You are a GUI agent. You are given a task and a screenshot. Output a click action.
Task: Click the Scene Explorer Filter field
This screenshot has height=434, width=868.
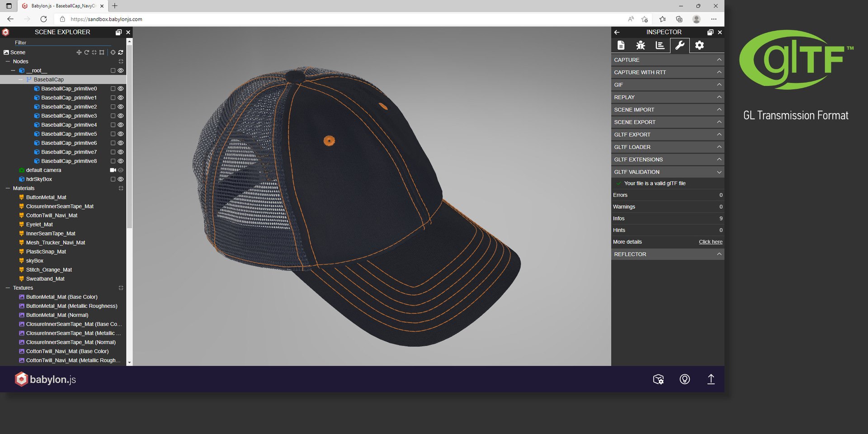[63, 42]
